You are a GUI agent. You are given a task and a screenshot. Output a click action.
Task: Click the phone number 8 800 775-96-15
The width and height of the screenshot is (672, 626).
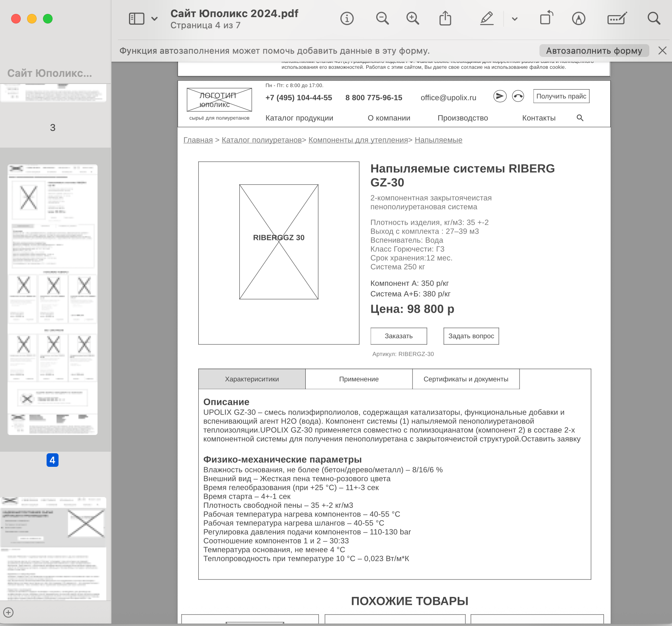tap(374, 98)
